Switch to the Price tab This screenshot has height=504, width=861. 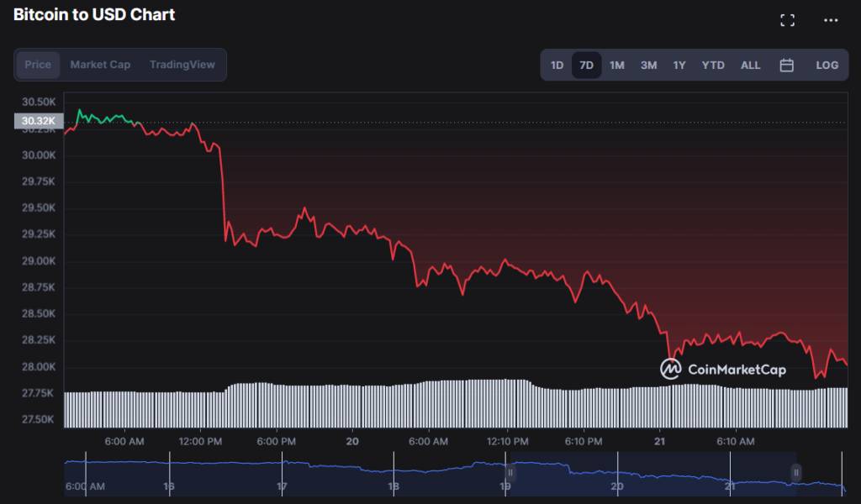38,64
